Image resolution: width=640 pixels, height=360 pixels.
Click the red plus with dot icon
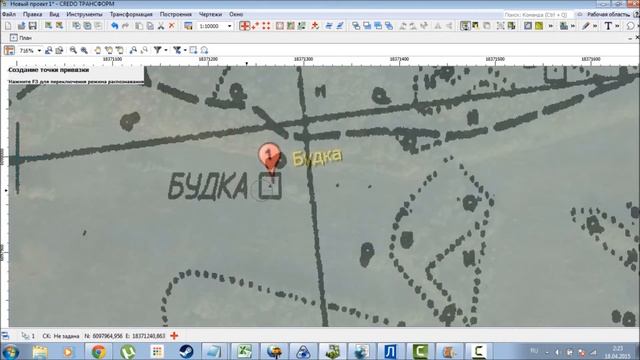256,26
